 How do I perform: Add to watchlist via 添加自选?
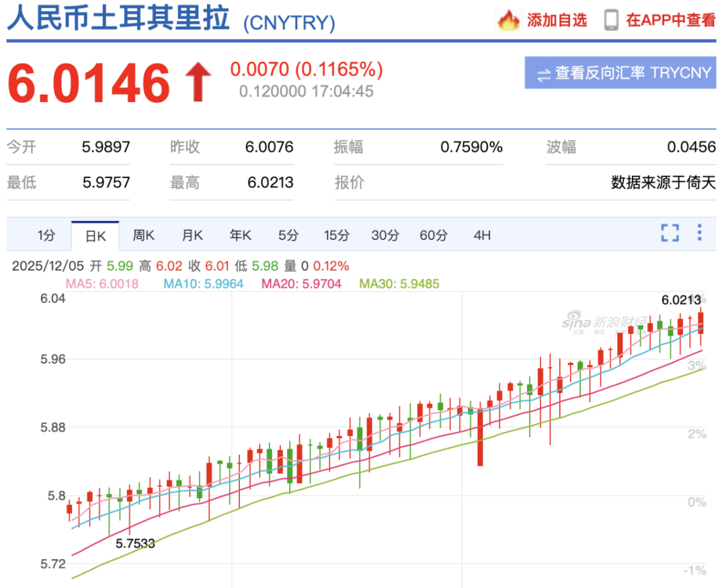(x=557, y=20)
